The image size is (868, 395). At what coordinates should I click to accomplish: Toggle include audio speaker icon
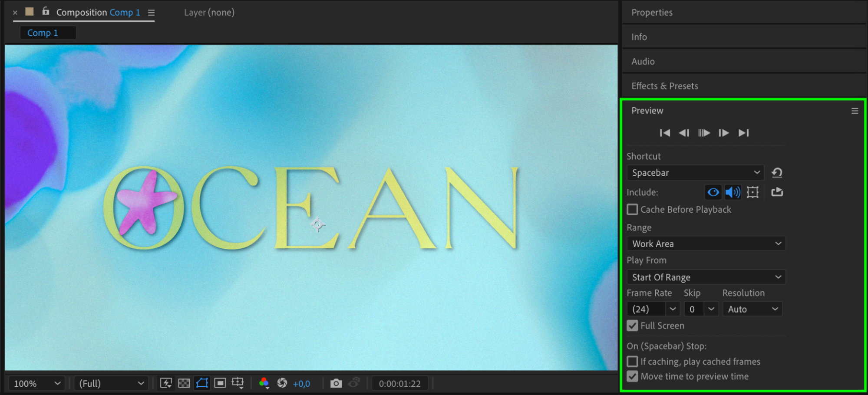[733, 192]
